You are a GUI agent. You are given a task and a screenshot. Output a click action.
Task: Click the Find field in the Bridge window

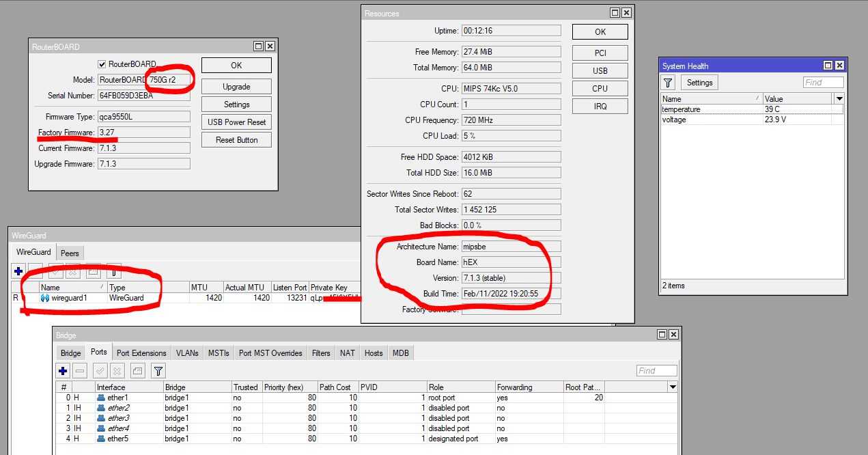click(656, 371)
